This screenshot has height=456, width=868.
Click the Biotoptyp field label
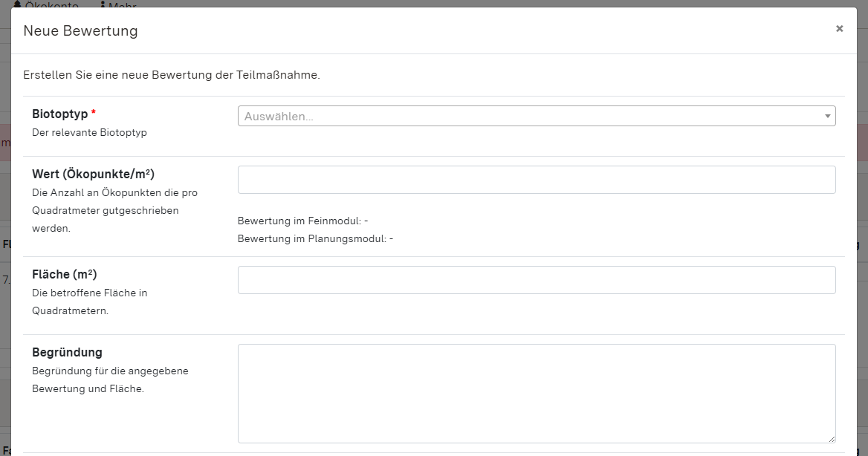[59, 114]
